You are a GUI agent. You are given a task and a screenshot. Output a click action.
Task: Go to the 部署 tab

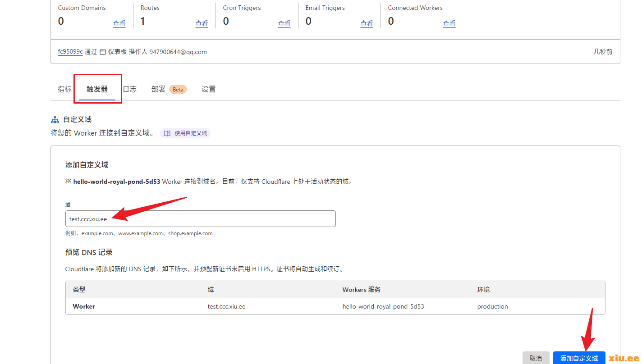tap(158, 89)
